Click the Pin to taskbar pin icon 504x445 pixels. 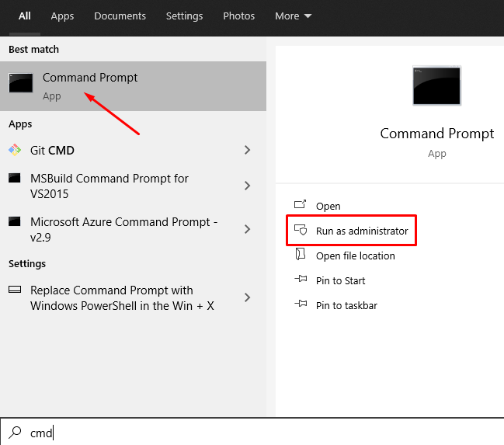click(301, 305)
